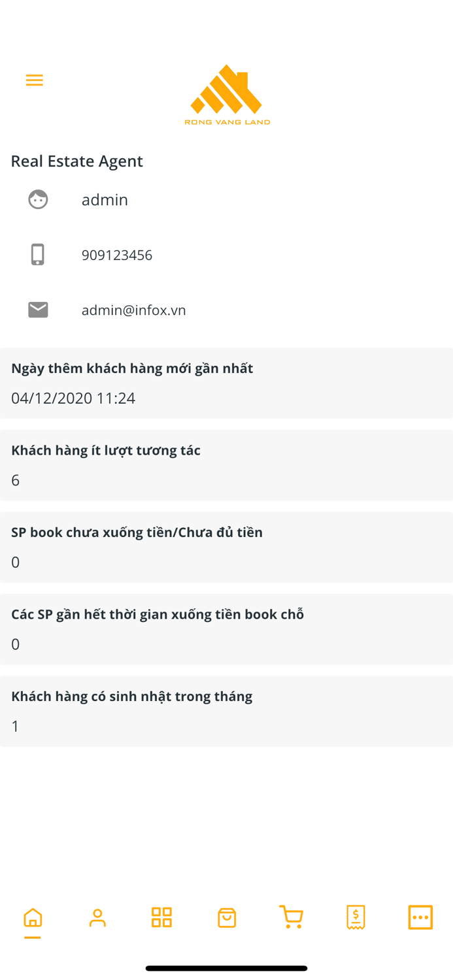This screenshot has width=453, height=980.
Task: Tap the admin avatar face icon
Action: pos(38,199)
